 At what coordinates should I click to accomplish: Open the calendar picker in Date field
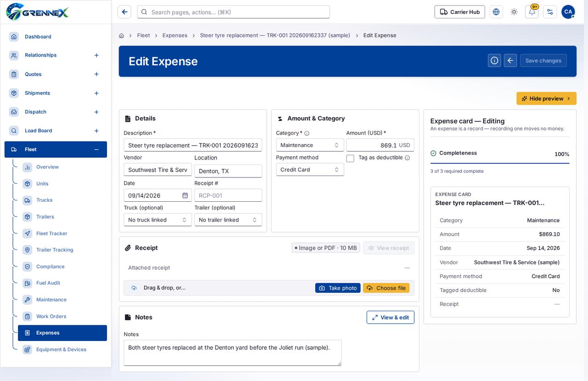(185, 195)
